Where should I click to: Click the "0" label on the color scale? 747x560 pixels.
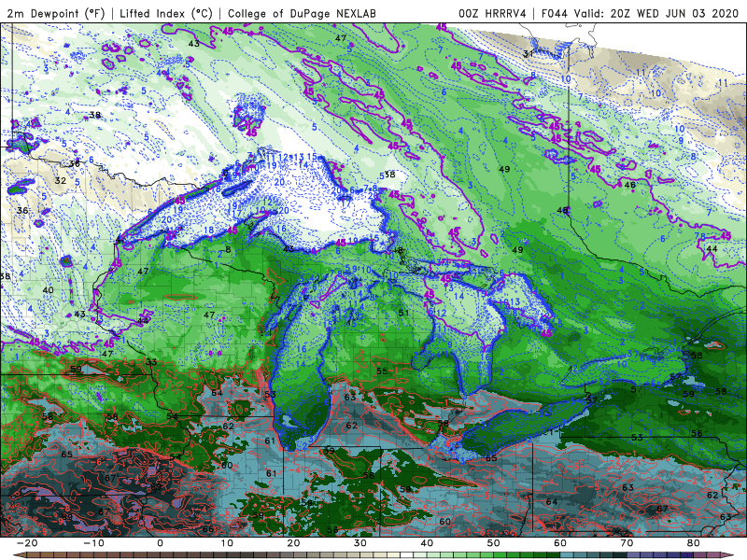[160, 543]
